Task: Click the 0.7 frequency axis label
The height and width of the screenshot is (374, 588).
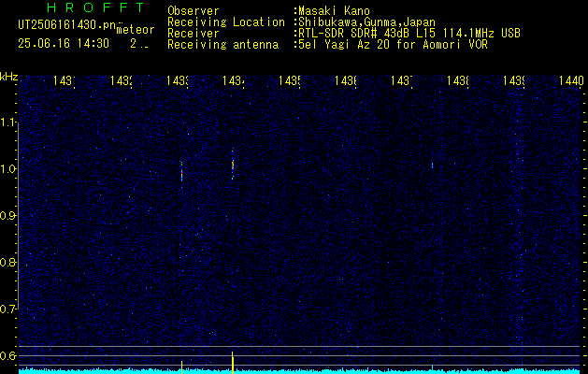Action: [x=8, y=309]
